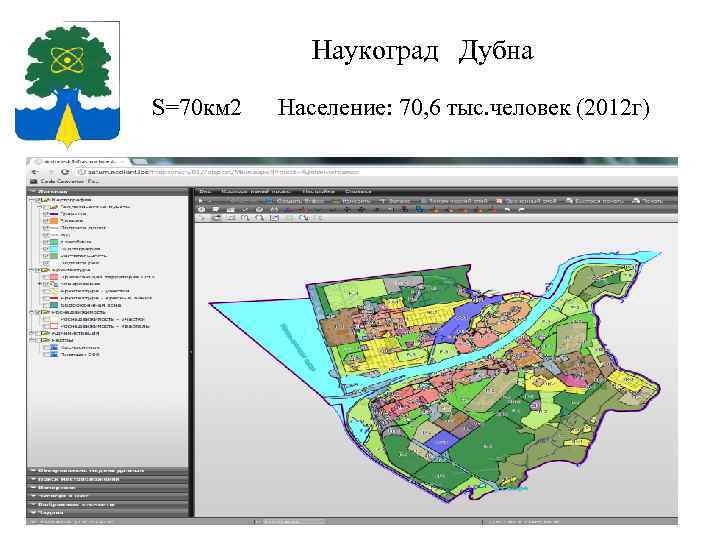Expand the Поиск местоположения accordion panel
Image resolution: width=720 pixels, height=540 pixels.
point(108,479)
